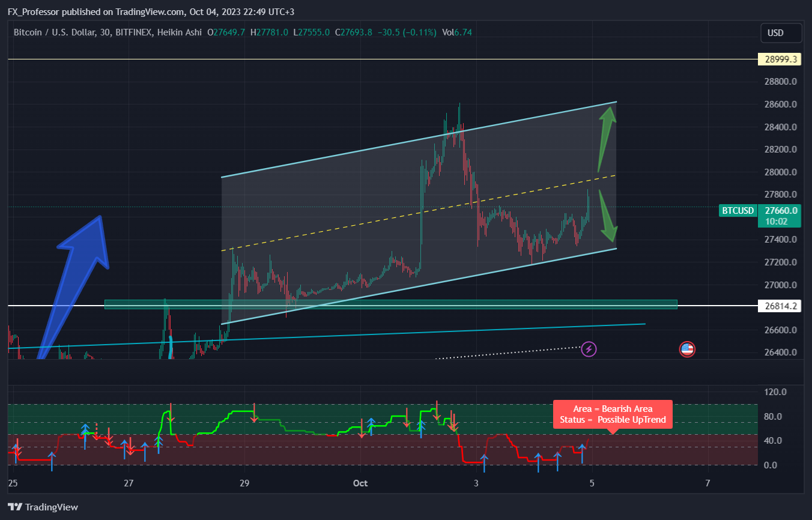Image resolution: width=812 pixels, height=520 pixels.
Task: Click the L27555.0 low price value
Action: [x=311, y=32]
